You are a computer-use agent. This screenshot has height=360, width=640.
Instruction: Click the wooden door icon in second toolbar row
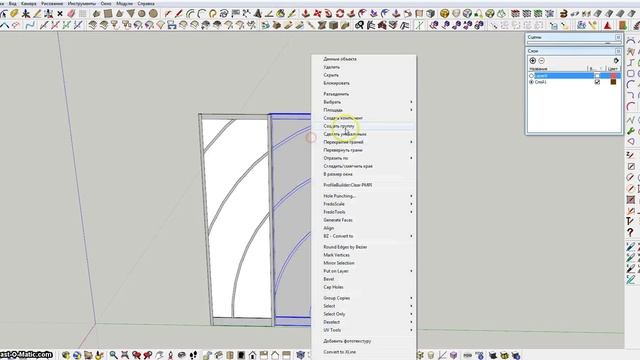(622, 25)
